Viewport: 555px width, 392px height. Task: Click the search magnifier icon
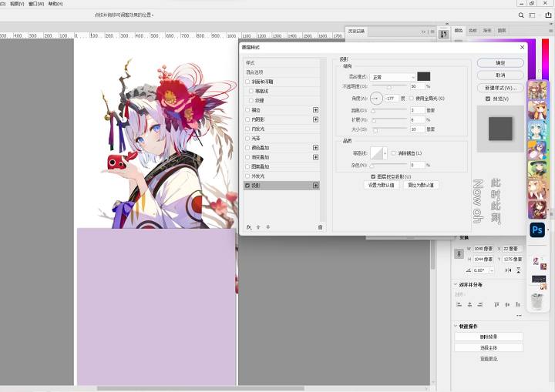point(521,15)
